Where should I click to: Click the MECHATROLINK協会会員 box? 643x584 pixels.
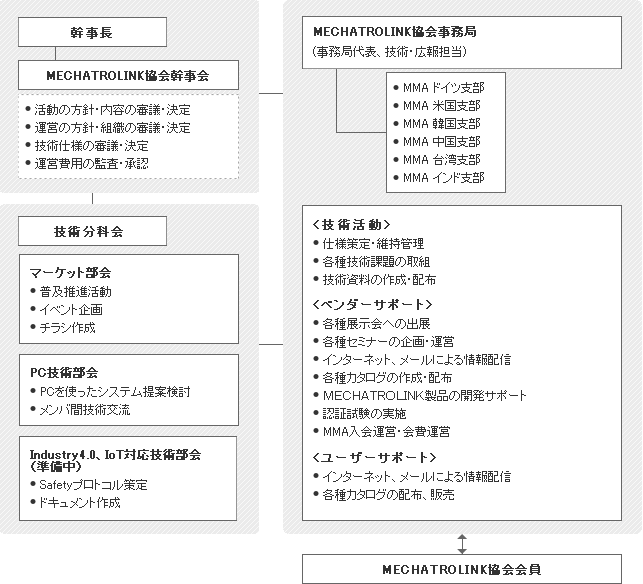click(x=462, y=569)
